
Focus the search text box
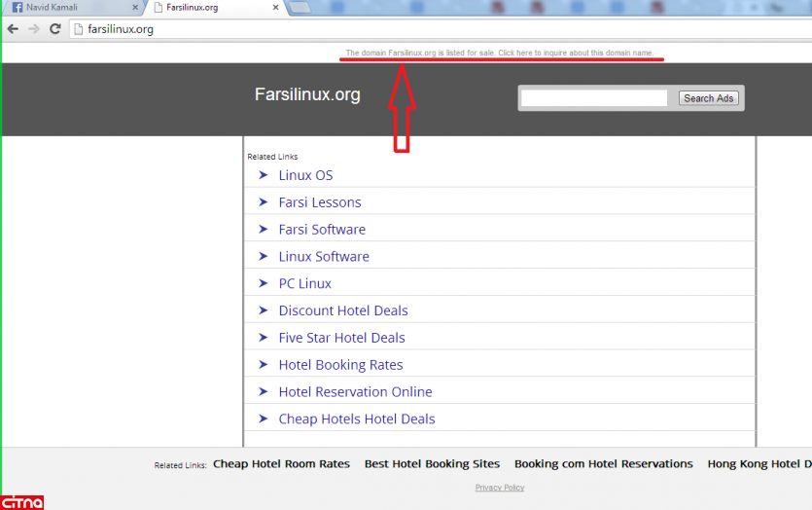point(594,98)
